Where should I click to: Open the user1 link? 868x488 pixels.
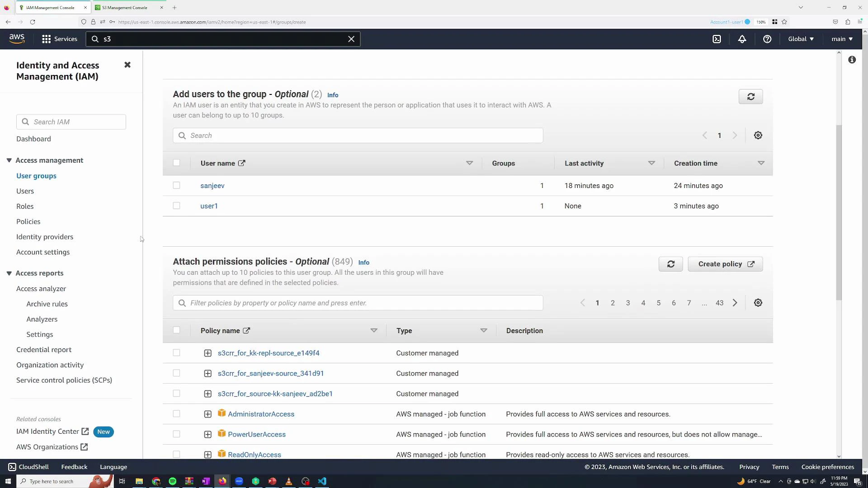pos(209,206)
